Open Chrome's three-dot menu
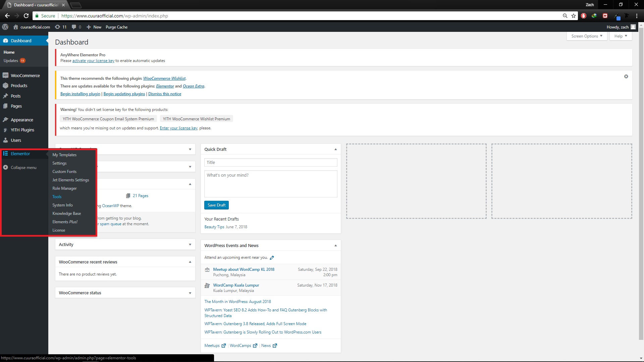 [x=637, y=16]
